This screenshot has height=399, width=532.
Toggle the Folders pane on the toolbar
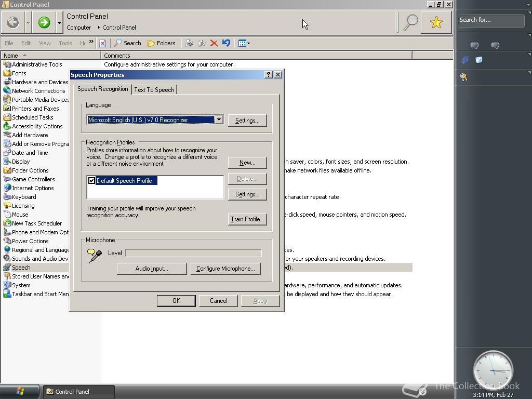(162, 43)
